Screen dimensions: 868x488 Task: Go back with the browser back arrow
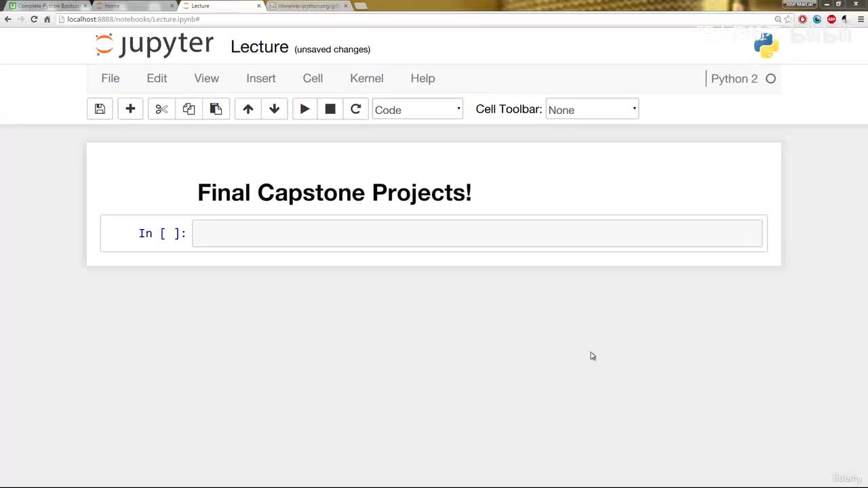pyautogui.click(x=8, y=19)
